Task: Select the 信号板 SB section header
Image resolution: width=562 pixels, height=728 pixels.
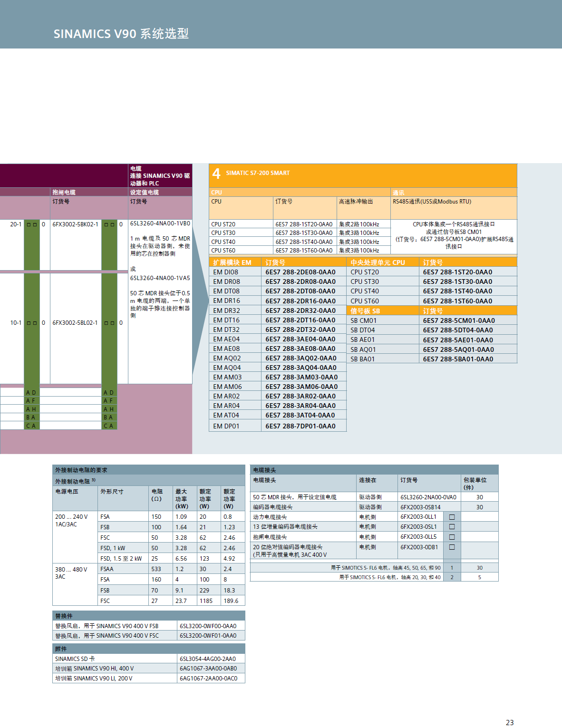Action: tap(365, 311)
